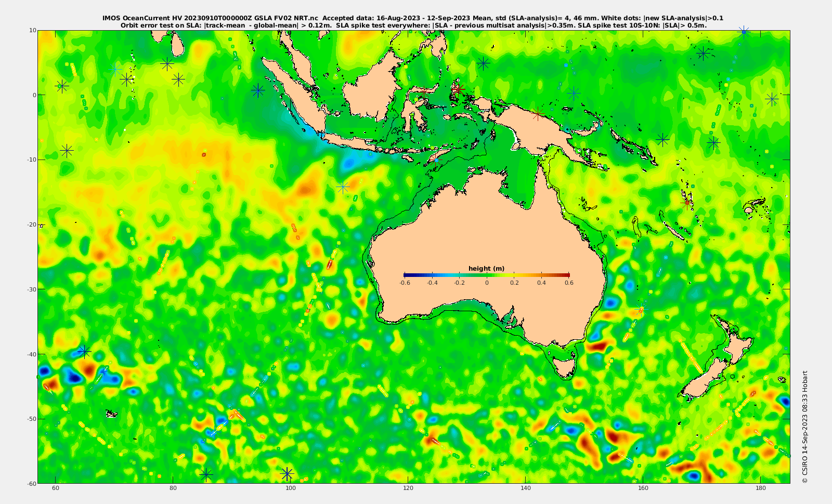The image size is (832, 504).
Task: Click the CSIRO 14-Sep-2023 copyright text
Action: pos(805,427)
